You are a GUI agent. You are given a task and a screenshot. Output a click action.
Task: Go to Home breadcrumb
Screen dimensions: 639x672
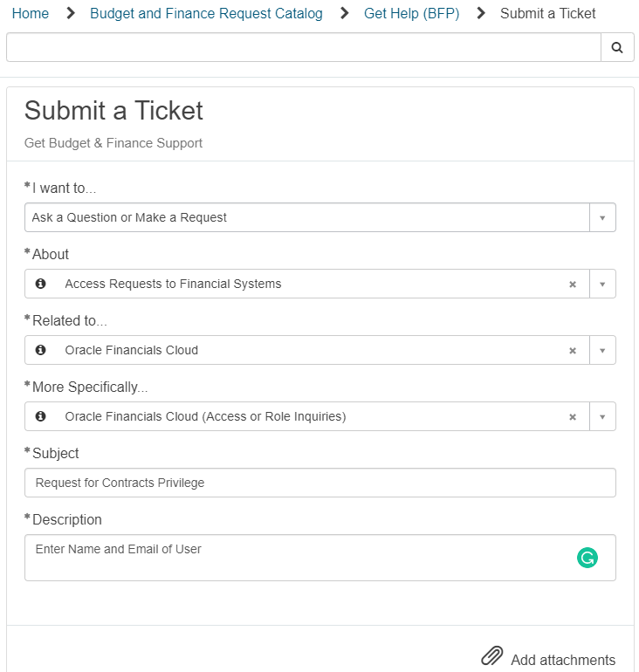(x=31, y=13)
